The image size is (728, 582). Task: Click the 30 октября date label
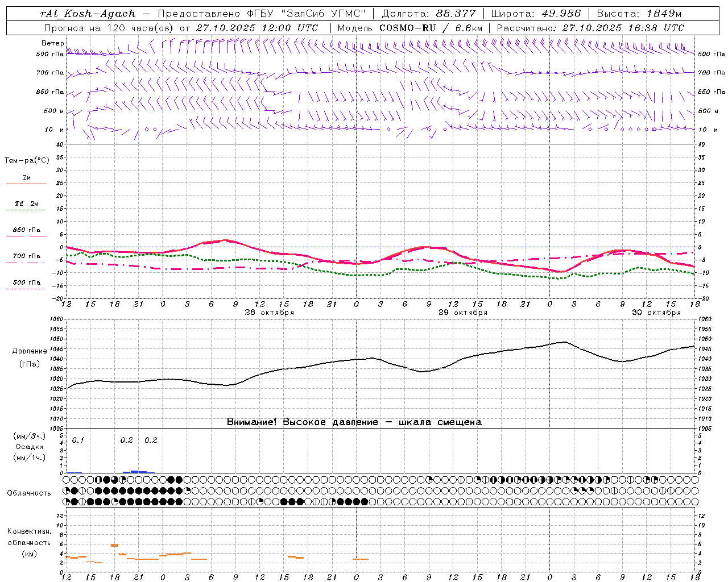click(x=656, y=313)
